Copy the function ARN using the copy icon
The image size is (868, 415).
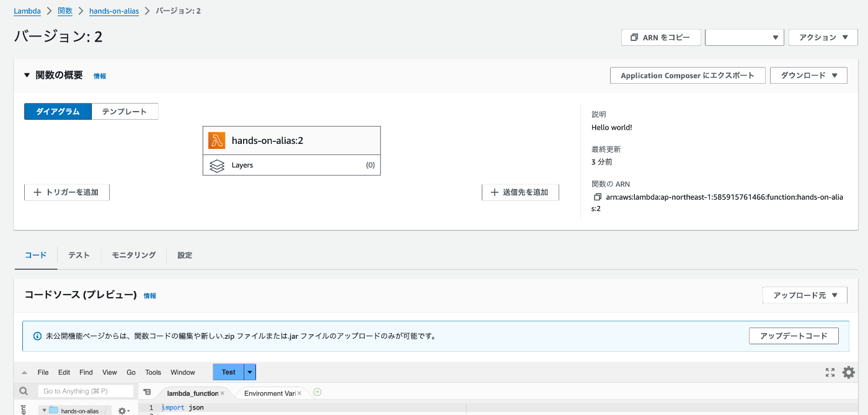[598, 197]
